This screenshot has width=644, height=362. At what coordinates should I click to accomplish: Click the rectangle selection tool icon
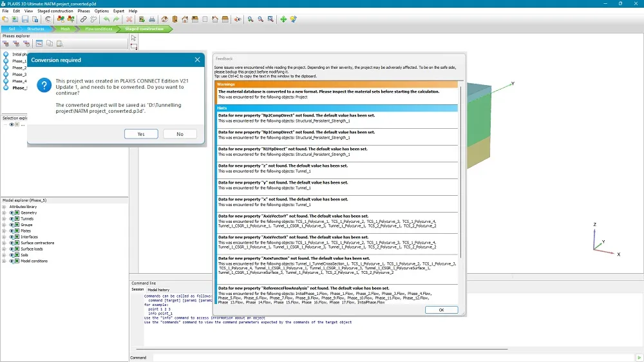(x=134, y=46)
